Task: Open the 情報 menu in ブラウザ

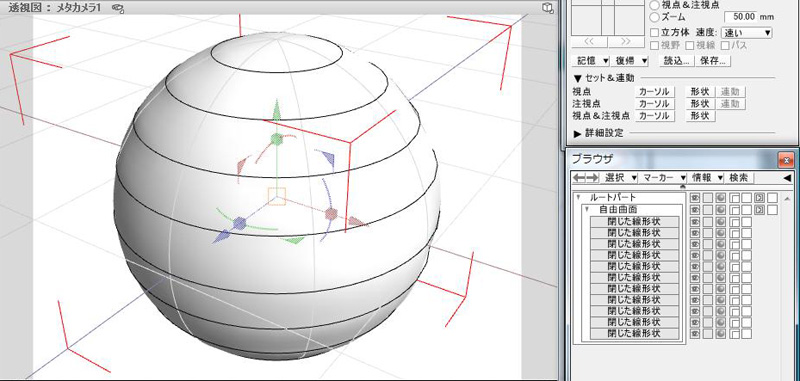Action: point(705,177)
